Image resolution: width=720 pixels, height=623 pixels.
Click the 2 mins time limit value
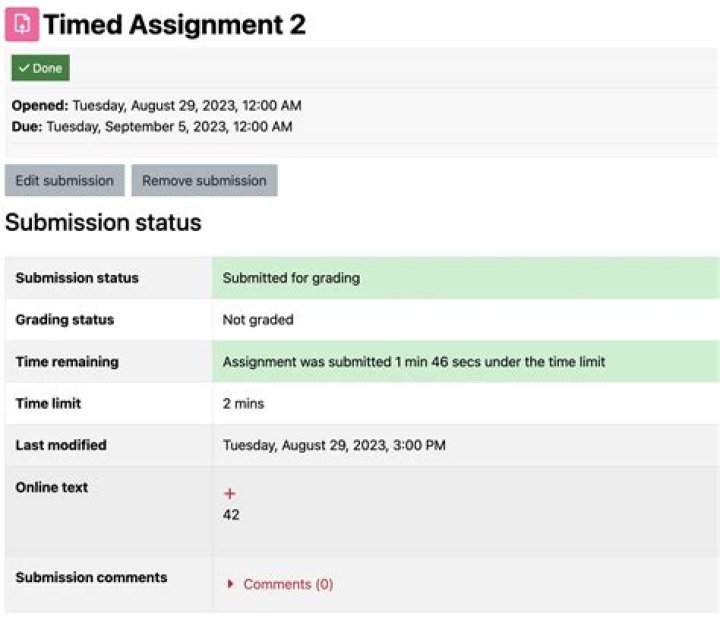(x=243, y=404)
